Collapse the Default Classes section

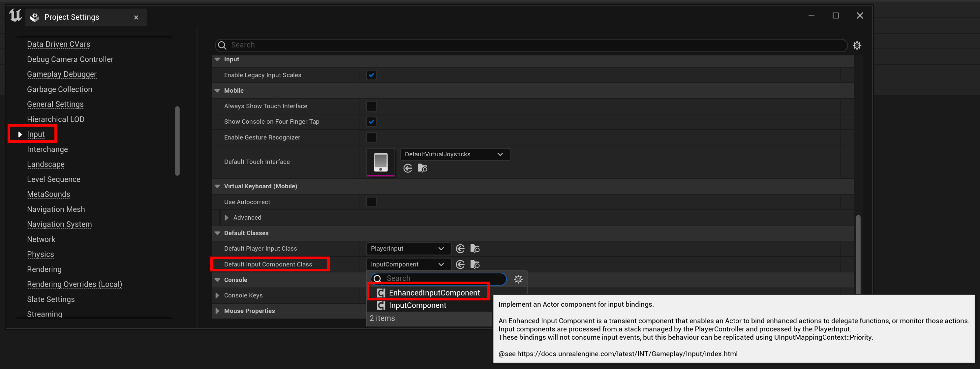coord(217,233)
